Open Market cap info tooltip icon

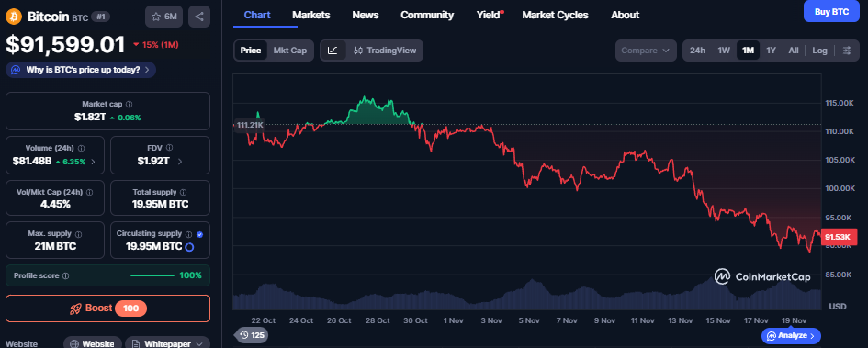pos(129,104)
